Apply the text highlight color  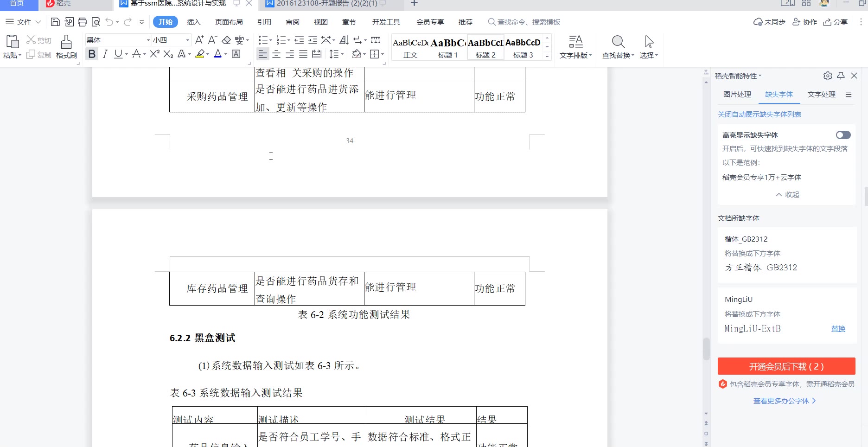[200, 54]
